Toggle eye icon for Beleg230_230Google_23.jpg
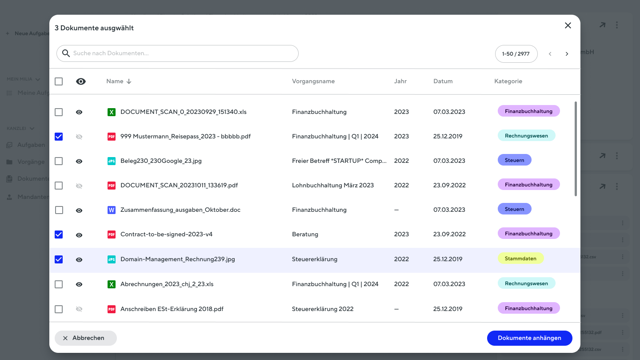This screenshot has width=640, height=360. pyautogui.click(x=79, y=161)
